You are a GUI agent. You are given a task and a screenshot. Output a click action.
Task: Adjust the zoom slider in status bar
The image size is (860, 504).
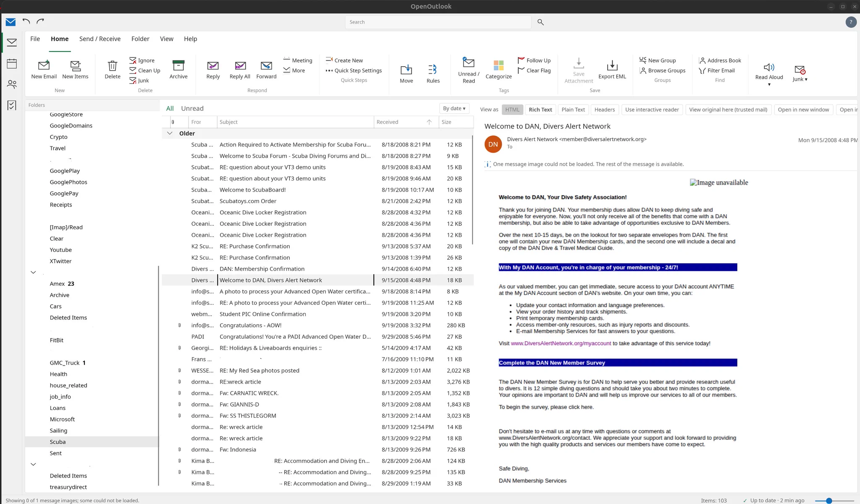point(829,501)
